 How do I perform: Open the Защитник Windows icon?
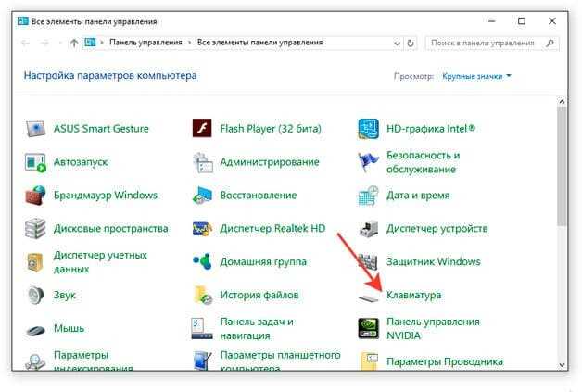pyautogui.click(x=368, y=262)
